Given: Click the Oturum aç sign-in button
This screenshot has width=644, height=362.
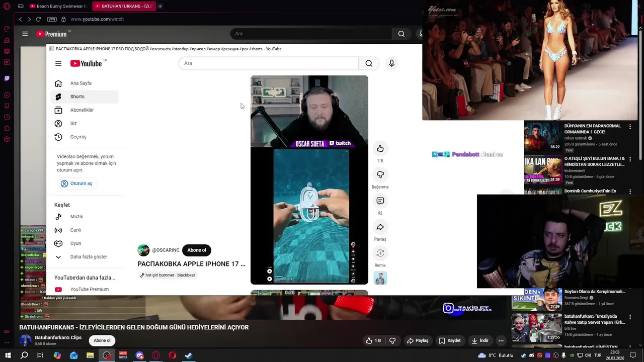Looking at the screenshot, I should click(77, 184).
